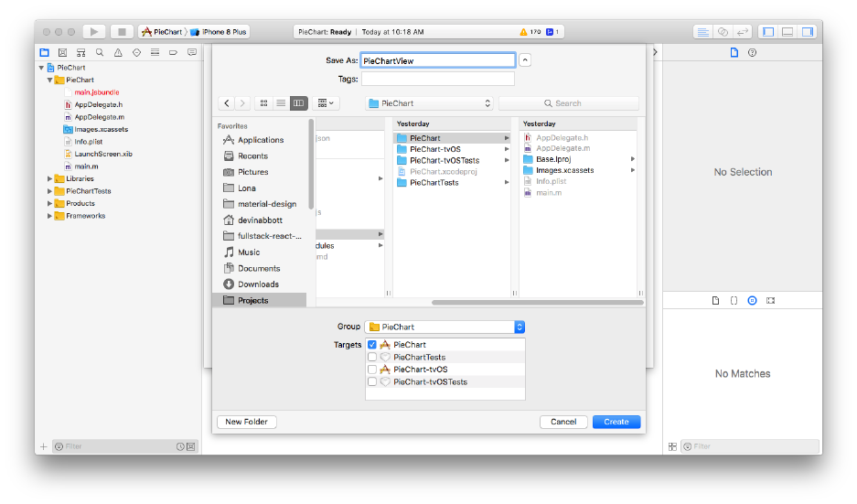Switch save dialog to list view
The height and width of the screenshot is (504, 857).
(x=281, y=103)
